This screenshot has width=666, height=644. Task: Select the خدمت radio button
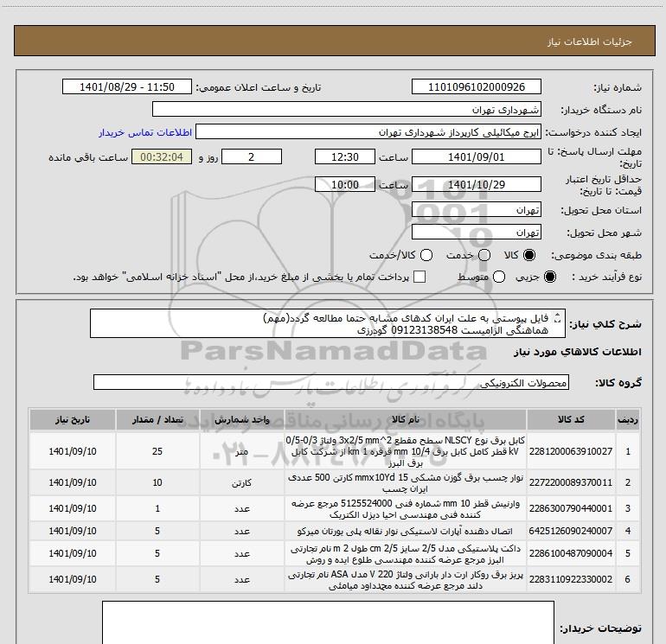484,255
